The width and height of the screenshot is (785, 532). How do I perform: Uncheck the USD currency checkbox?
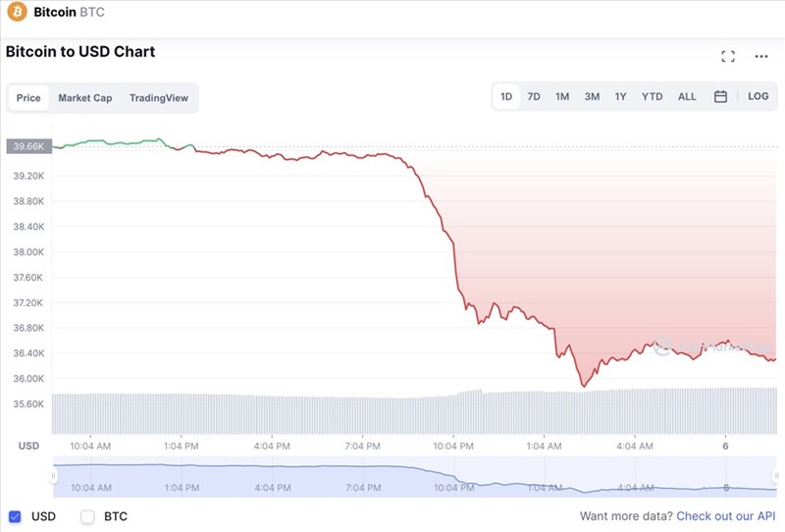(15, 516)
